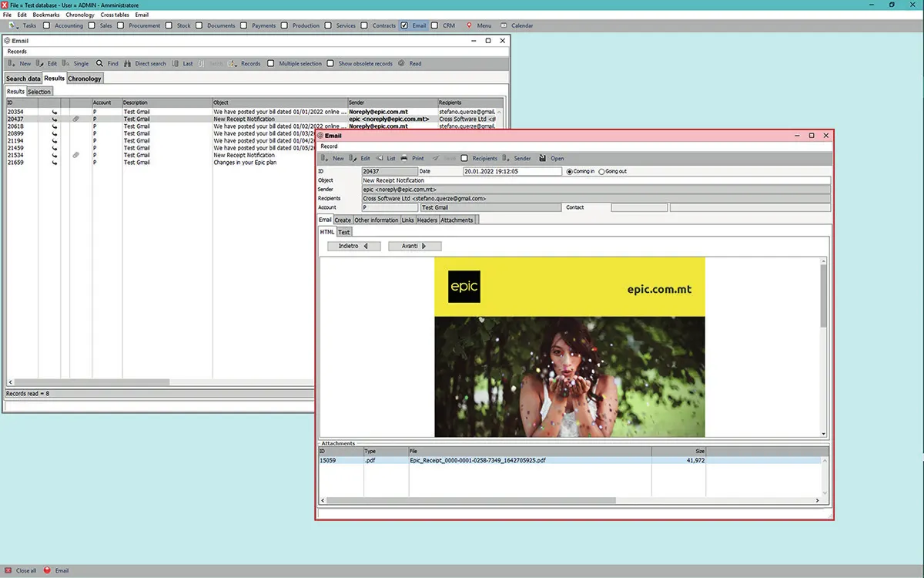Click the Records icon in list toolbar
This screenshot has height=578, width=924.
233,63
